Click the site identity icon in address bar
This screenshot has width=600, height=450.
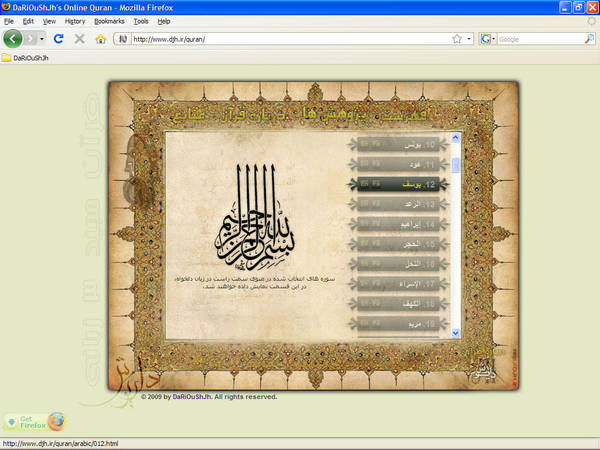tap(123, 39)
